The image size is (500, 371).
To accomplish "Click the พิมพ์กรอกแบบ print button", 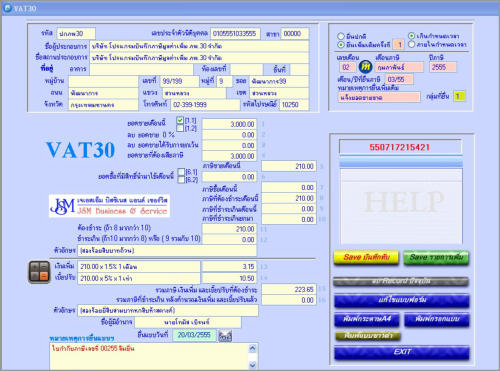I will click(437, 319).
